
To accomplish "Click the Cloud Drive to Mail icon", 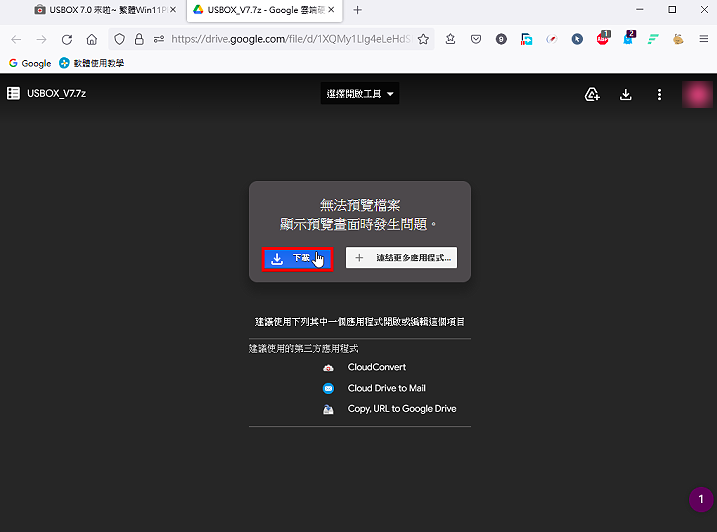I will click(x=328, y=388).
